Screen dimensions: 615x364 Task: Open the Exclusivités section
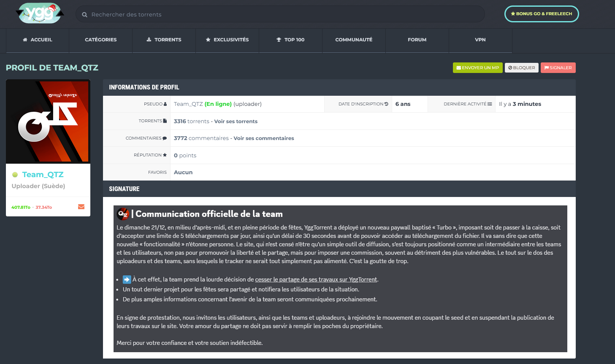click(227, 40)
